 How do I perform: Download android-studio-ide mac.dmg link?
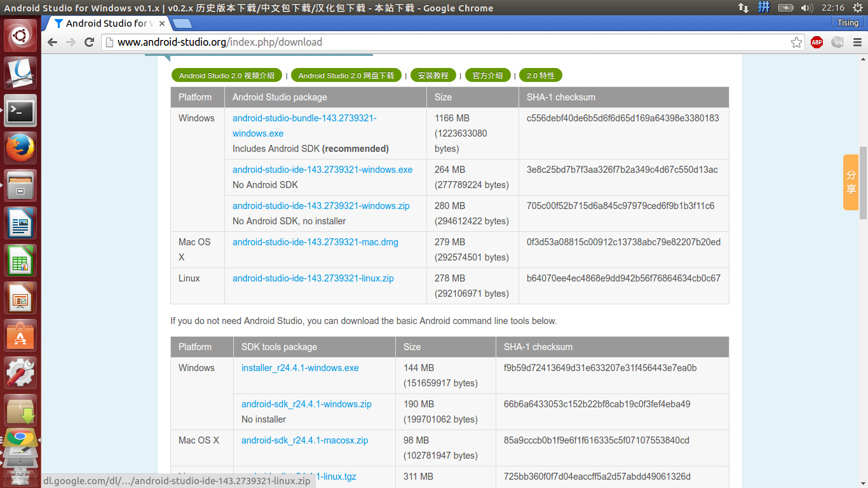(315, 242)
